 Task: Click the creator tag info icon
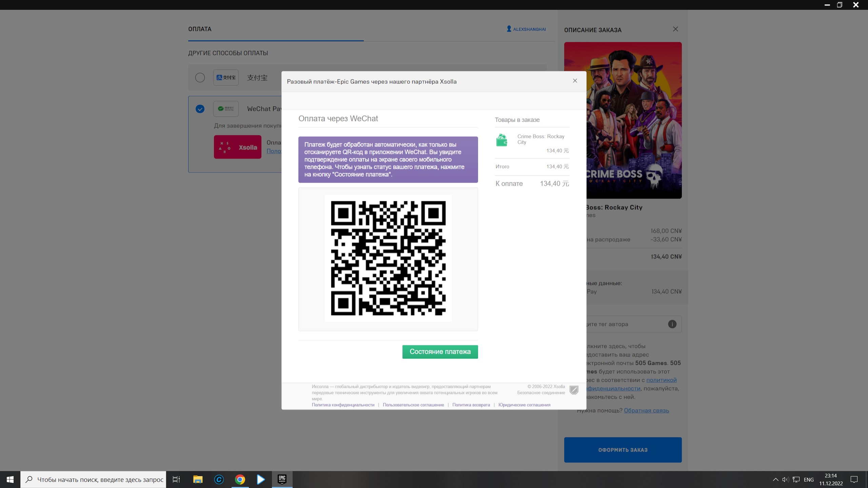672,324
